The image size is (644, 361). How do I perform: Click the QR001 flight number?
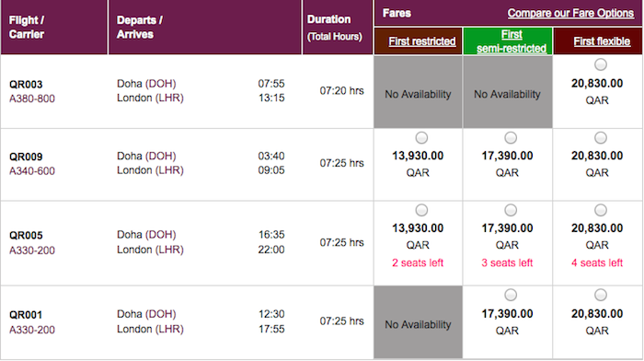coord(26,315)
